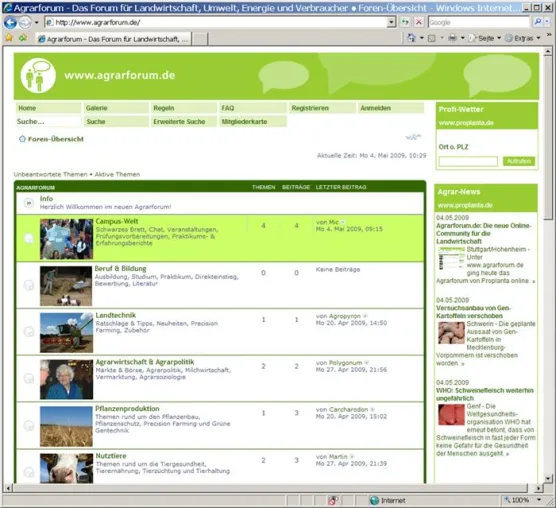Click the Print toolbar icon
Image resolution: width=556 pixels, height=508 pixels.
tap(452, 38)
